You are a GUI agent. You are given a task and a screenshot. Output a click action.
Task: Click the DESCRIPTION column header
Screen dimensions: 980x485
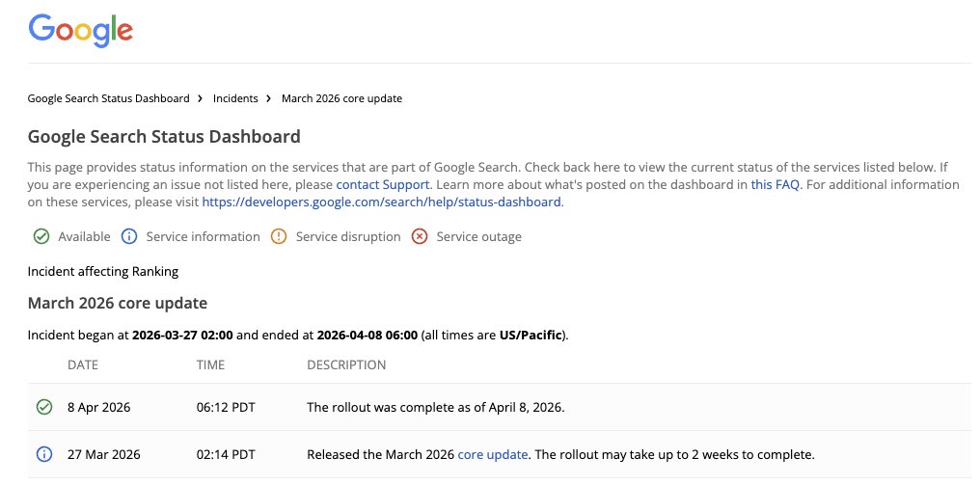tap(346, 365)
